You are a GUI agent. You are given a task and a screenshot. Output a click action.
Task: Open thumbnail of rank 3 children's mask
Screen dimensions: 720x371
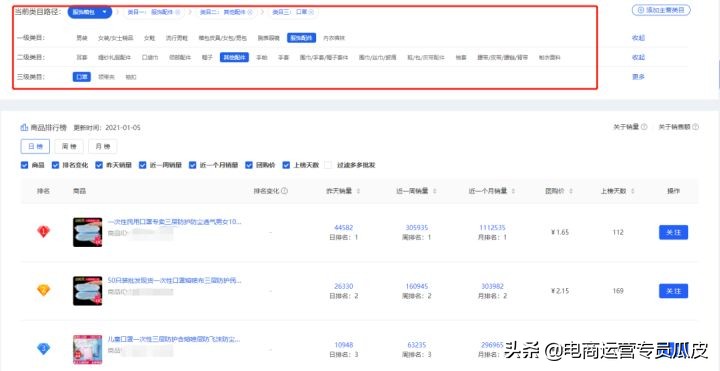click(87, 349)
